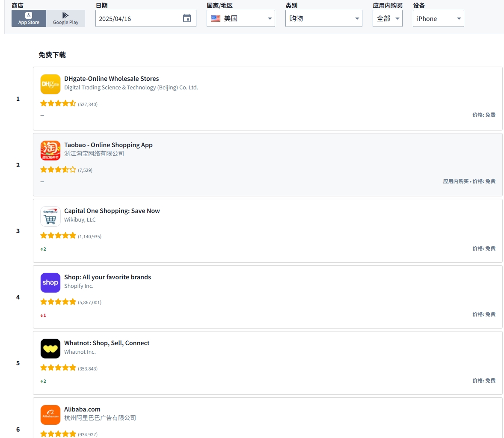Click the rating count (1,140,935)
This screenshot has height=438, width=504.
90,237
